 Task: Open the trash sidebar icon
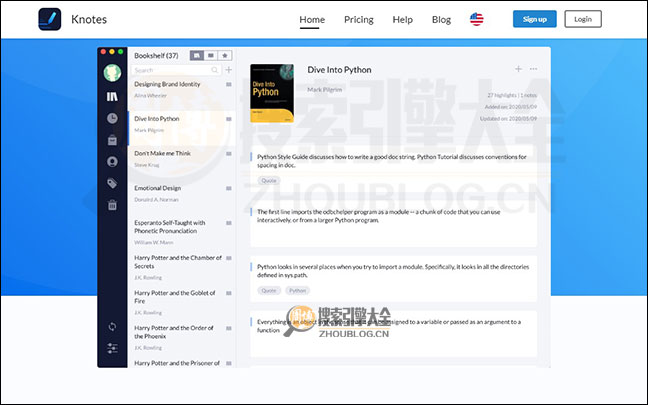[x=112, y=205]
